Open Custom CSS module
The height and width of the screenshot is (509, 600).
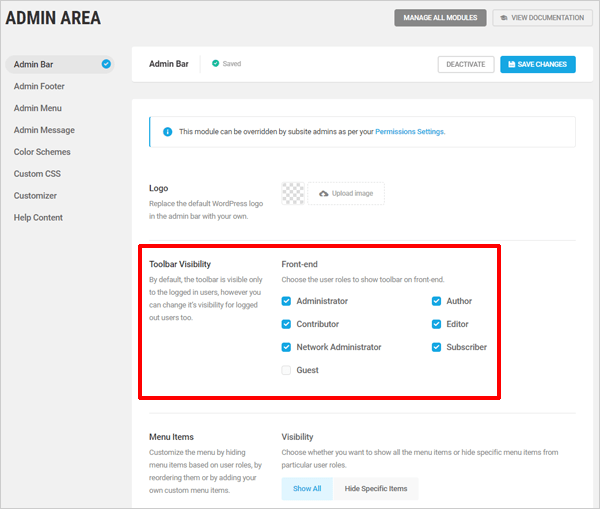tap(37, 174)
